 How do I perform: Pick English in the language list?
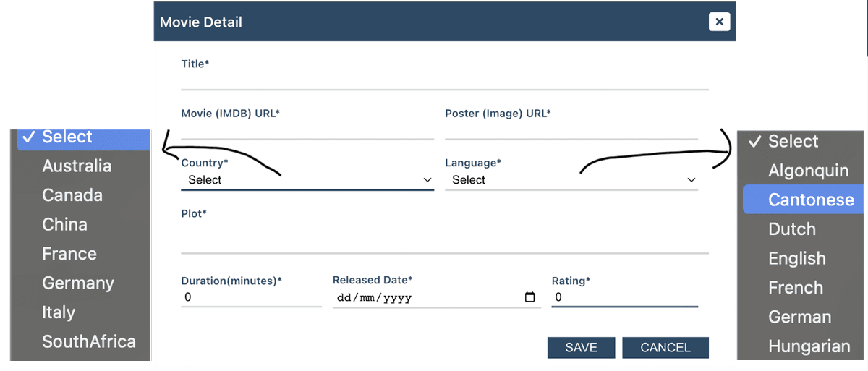(x=796, y=259)
